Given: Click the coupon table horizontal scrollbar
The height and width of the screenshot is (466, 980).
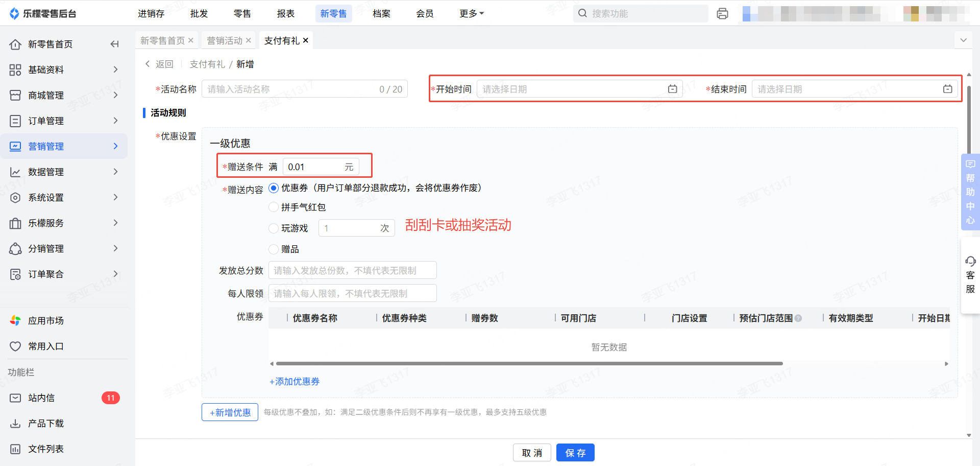Looking at the screenshot, I should (x=529, y=364).
